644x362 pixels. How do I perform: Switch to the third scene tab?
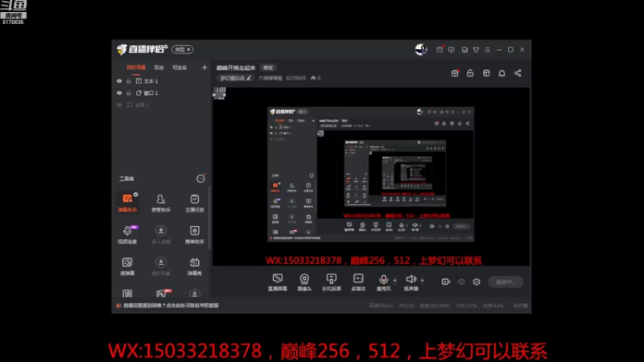click(180, 68)
